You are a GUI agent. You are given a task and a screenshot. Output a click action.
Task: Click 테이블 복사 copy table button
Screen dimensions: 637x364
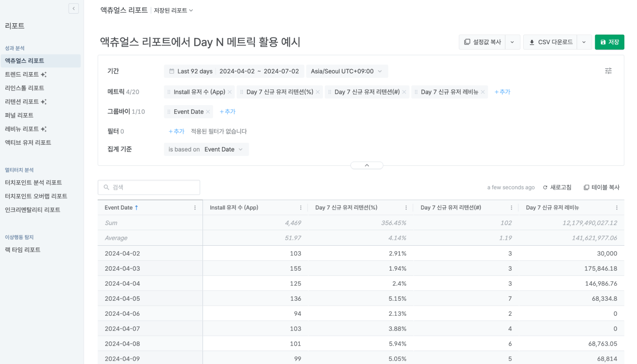tap(602, 187)
